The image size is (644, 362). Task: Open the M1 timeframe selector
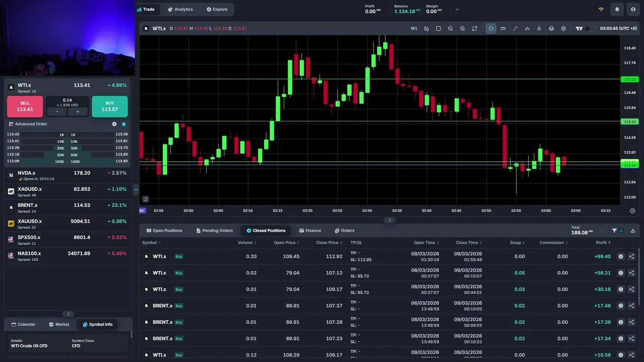(414, 29)
